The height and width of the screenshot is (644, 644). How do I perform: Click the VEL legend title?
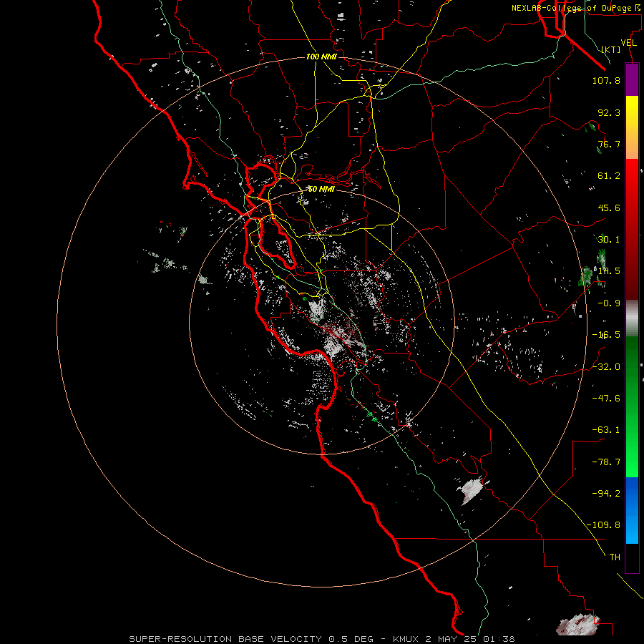628,43
